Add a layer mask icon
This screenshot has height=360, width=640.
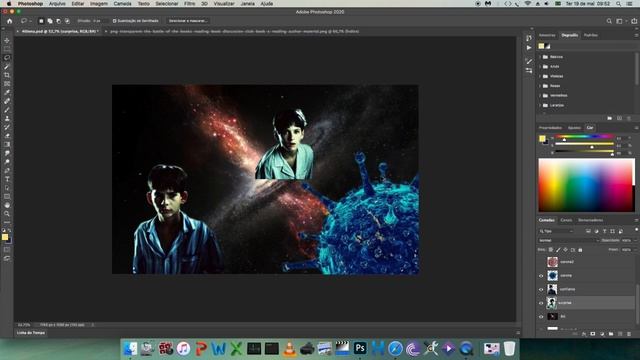point(593,334)
